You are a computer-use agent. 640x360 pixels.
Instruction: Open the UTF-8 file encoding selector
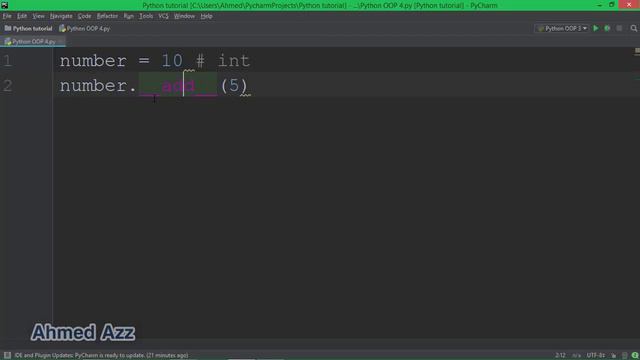[596, 356]
